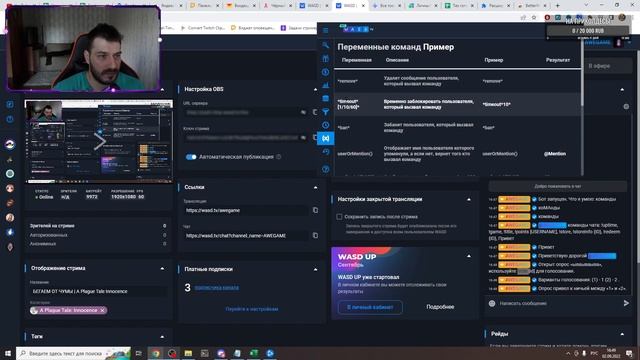Image resolution: width=640 pixels, height=360 pixels.
Task: Click the В личный кабинет button
Action: 370,307
